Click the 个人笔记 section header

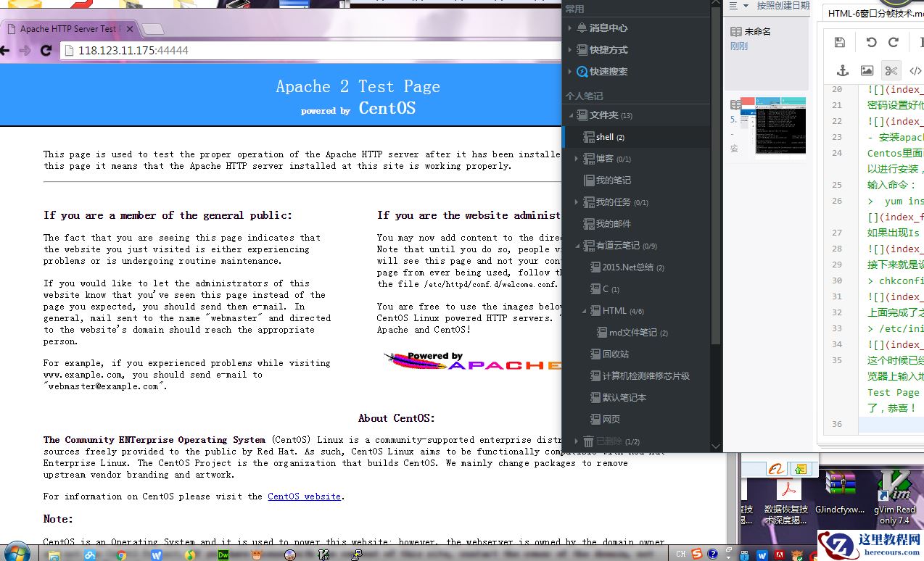[x=584, y=96]
